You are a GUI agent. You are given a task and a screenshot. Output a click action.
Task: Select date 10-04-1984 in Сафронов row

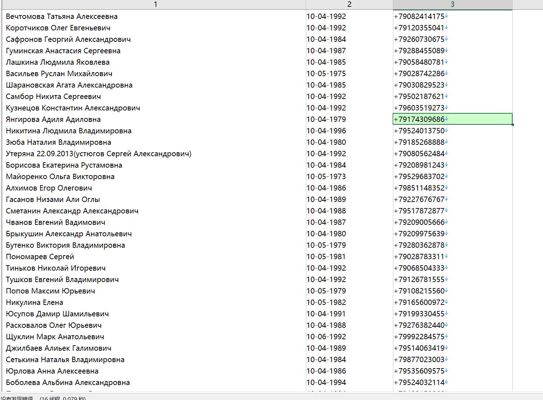[326, 39]
